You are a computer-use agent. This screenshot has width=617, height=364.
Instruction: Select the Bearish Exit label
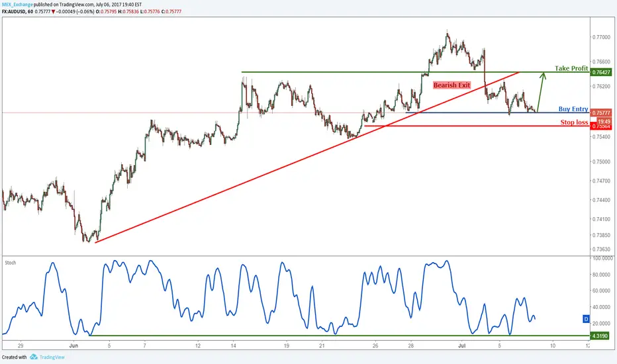451,85
